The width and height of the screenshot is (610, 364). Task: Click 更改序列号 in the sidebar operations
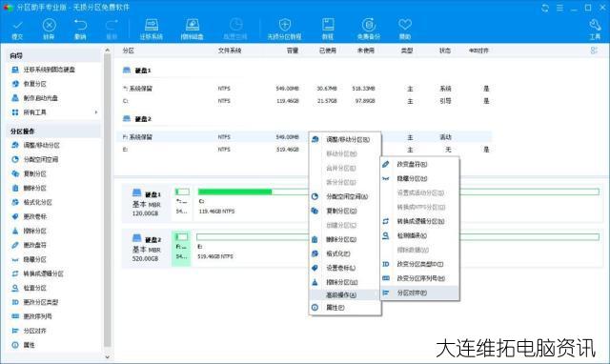click(38, 316)
